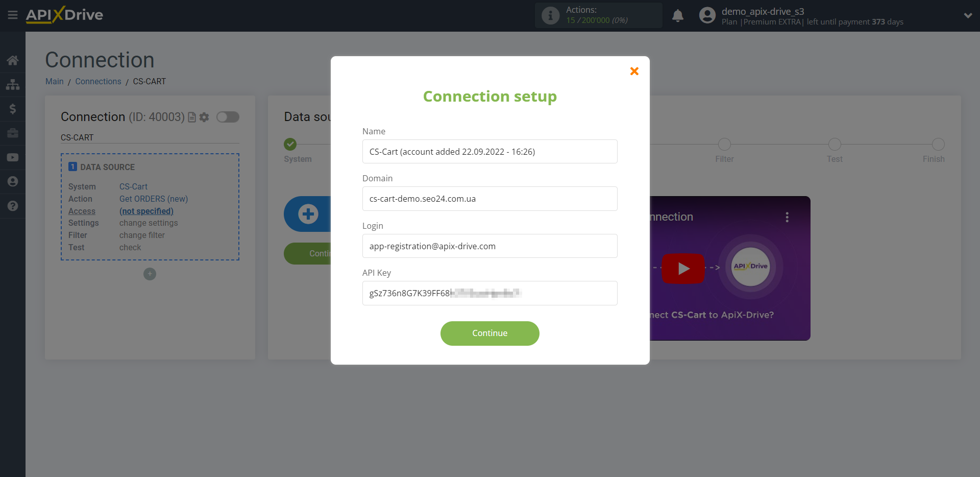Open the video options three-dot menu
The image size is (980, 477).
click(x=787, y=217)
